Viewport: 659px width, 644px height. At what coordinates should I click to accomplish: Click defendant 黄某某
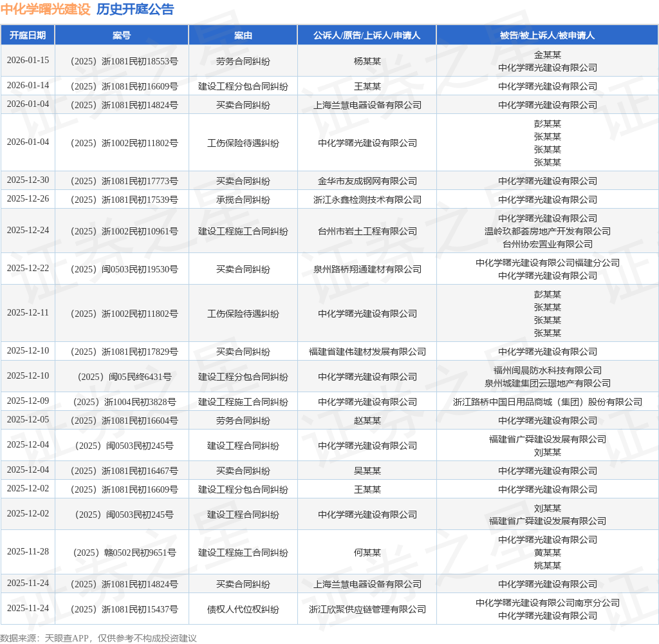[x=548, y=553]
